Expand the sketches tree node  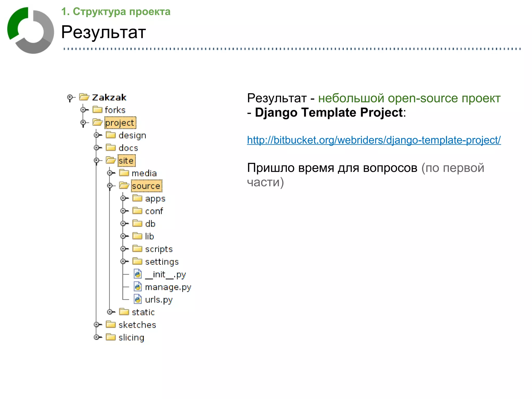96,324
